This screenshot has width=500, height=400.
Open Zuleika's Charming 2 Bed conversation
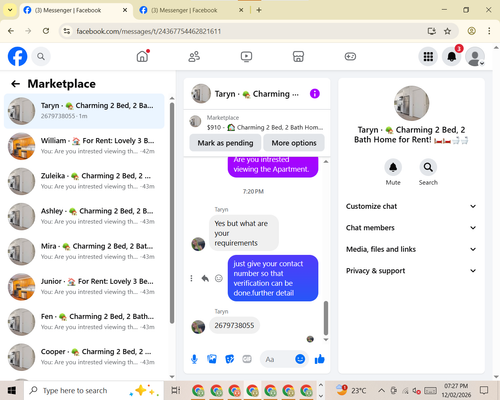click(x=84, y=181)
